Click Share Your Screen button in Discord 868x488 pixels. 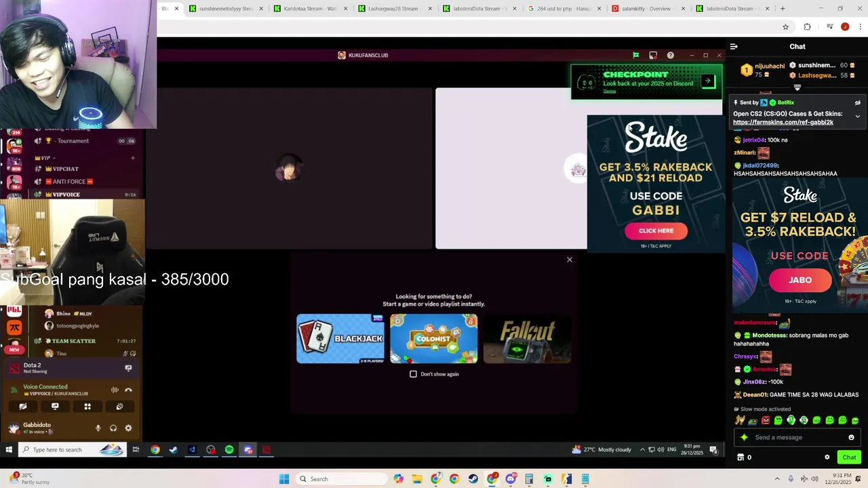(x=55, y=407)
